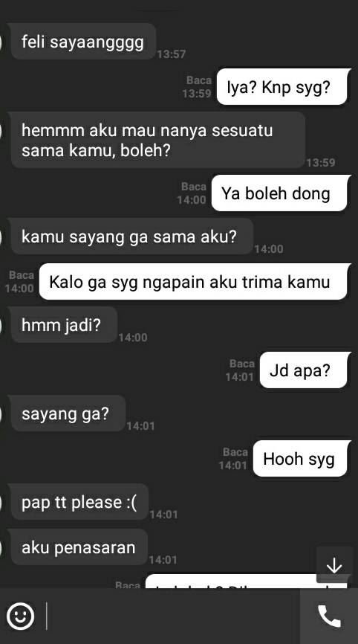Tap sender avatar beside 'aku penasaran'
358x644 pixels.
point(1,547)
